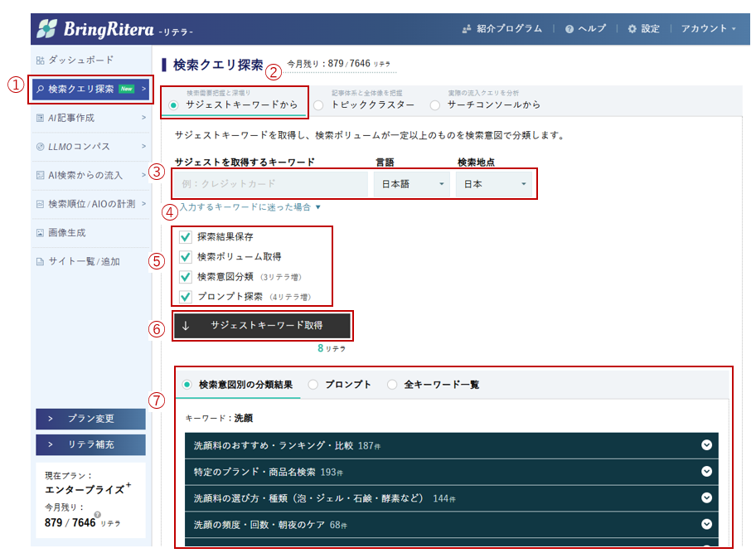The width and height of the screenshot is (756, 558).
Task: Select サジェストキーワードから radio option
Action: coord(173,104)
